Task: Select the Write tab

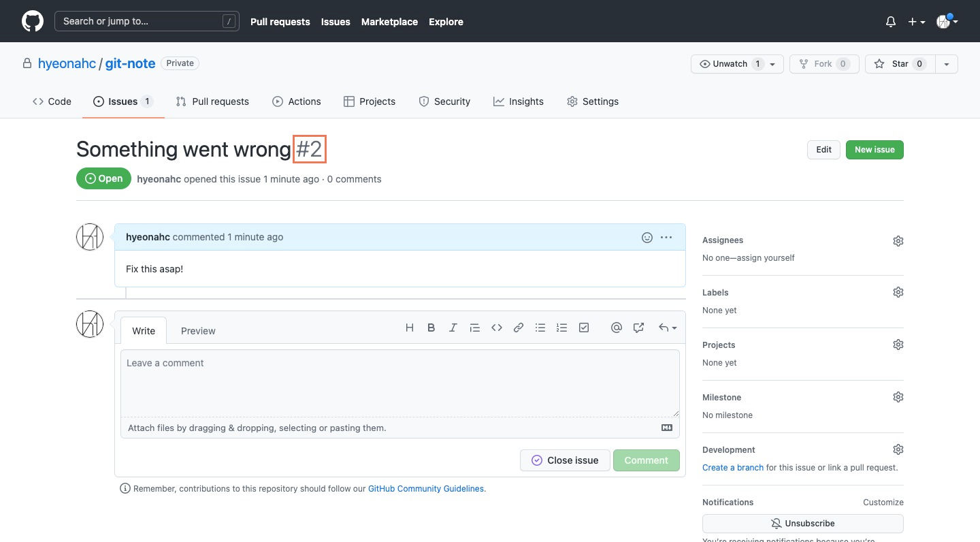Action: (x=144, y=331)
